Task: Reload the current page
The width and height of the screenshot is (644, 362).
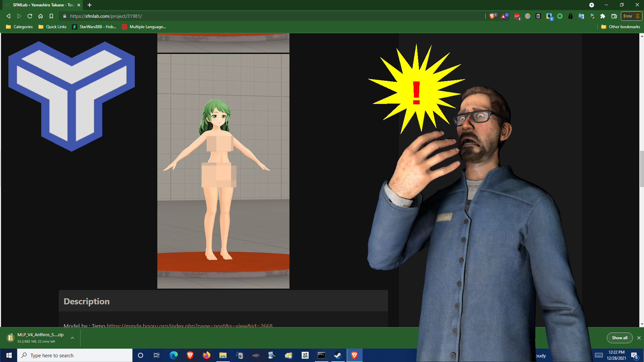Action: (30, 16)
